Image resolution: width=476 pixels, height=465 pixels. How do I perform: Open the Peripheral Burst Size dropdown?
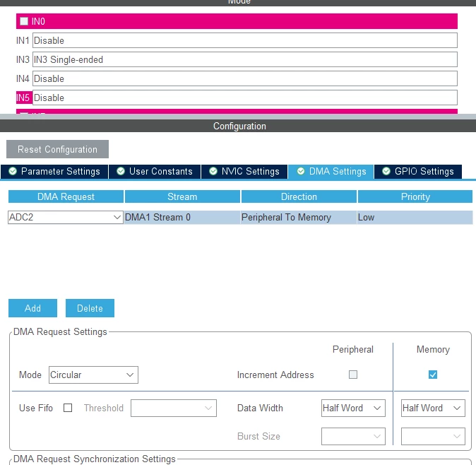point(353,437)
